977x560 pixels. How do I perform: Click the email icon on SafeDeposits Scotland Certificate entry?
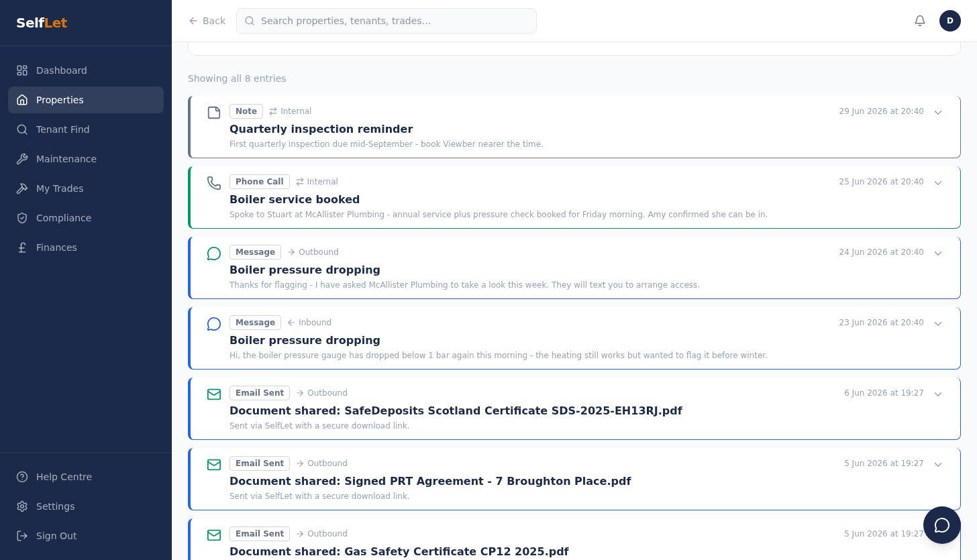(x=214, y=394)
